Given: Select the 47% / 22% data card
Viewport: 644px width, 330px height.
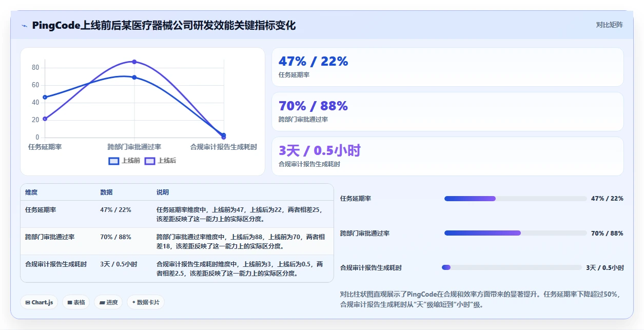Looking at the screenshot, I should pos(447,67).
